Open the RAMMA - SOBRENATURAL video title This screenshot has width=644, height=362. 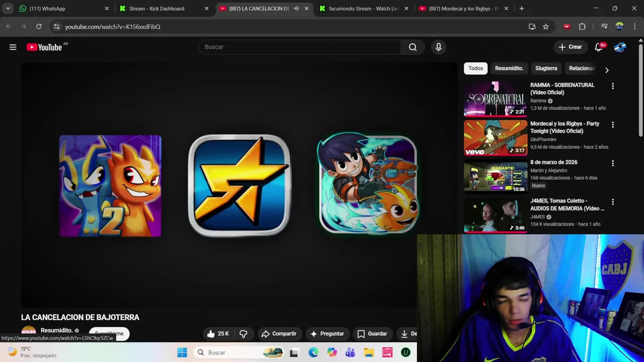[562, 88]
